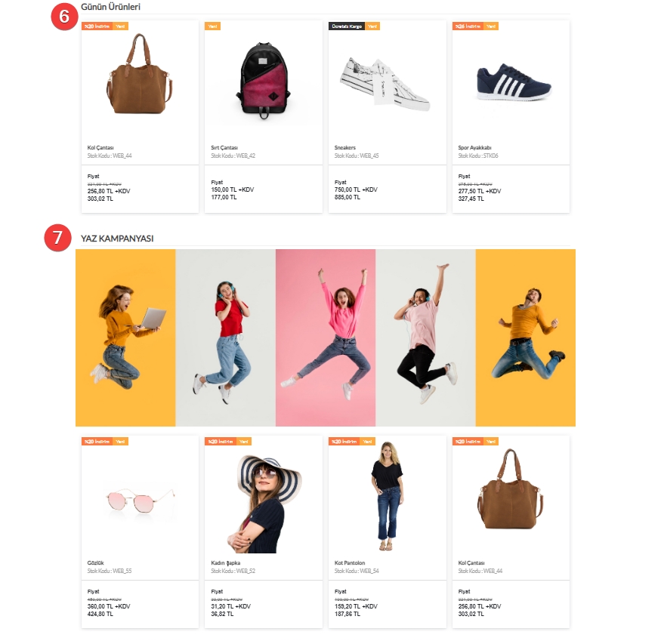
Task: Click the red number 6 marker
Action: click(64, 17)
